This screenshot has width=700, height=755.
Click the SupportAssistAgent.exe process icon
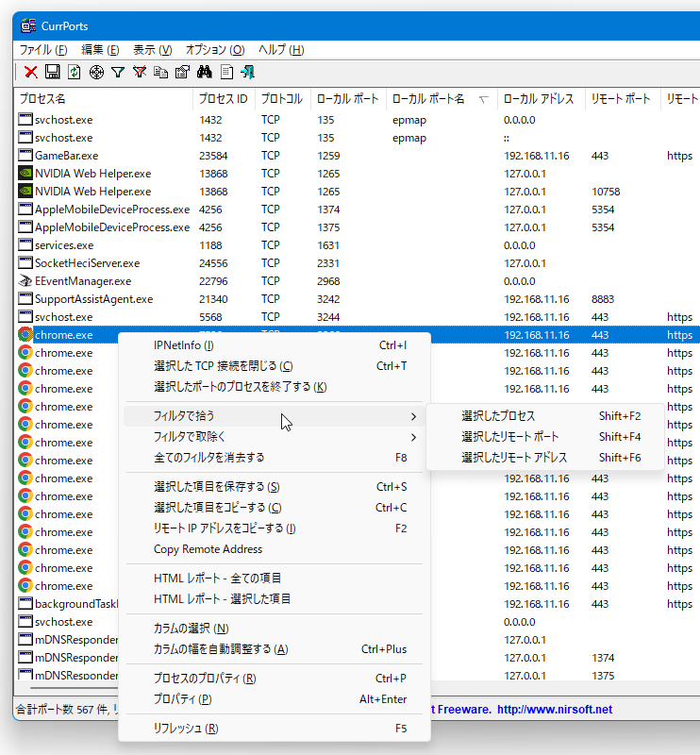pyautogui.click(x=25, y=299)
